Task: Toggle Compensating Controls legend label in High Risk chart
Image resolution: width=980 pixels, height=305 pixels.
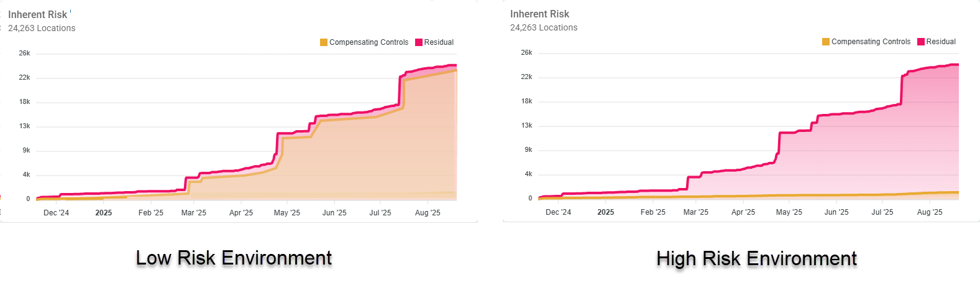Action: (871, 42)
